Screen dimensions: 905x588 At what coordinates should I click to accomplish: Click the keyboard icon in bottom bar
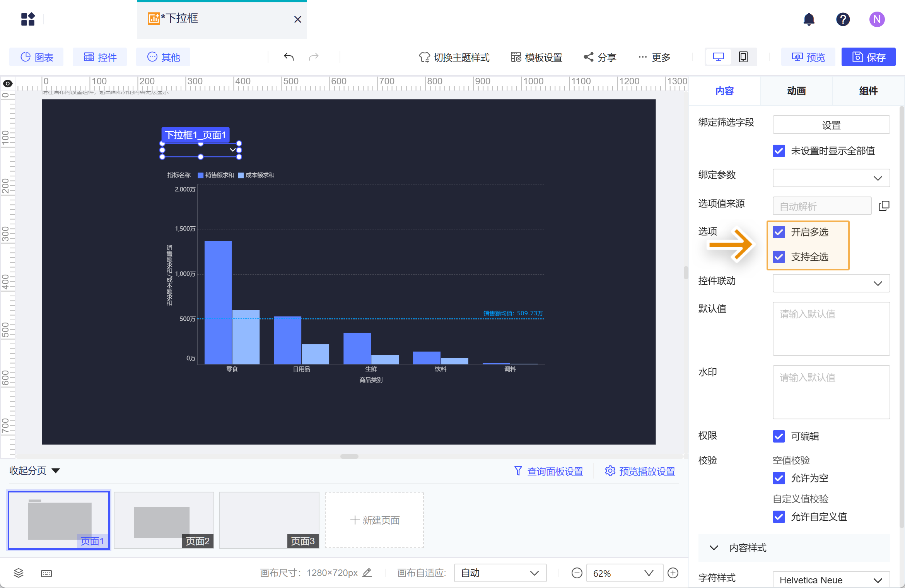click(46, 573)
